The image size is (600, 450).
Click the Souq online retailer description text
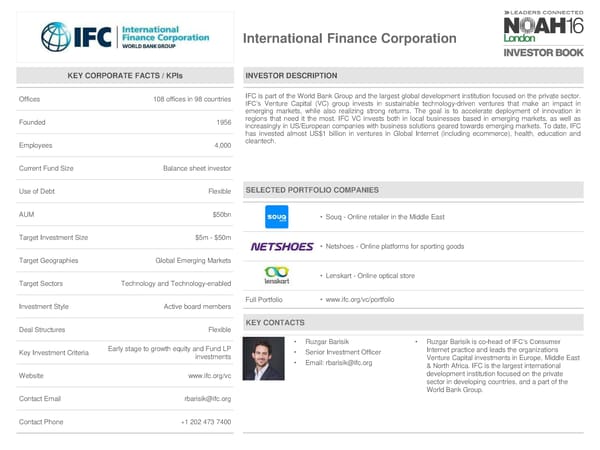[385, 217]
